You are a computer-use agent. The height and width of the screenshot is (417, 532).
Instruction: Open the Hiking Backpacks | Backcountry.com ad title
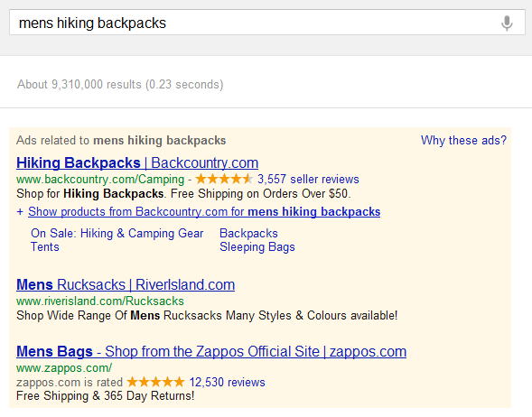click(137, 162)
